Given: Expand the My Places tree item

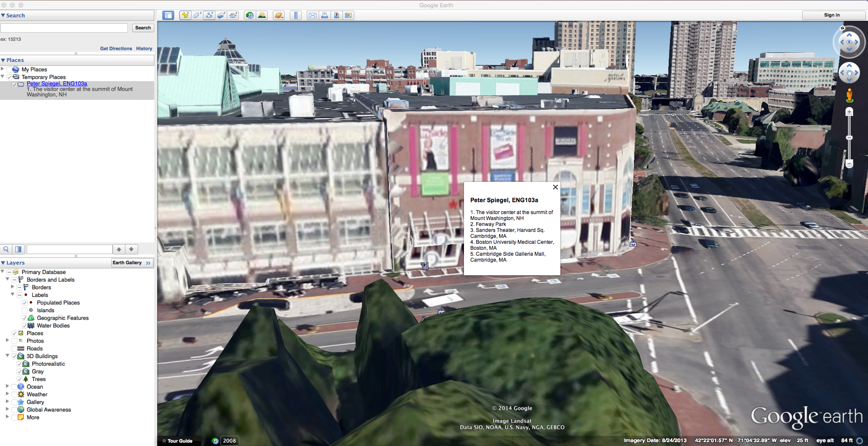Looking at the screenshot, I should tap(3, 69).
